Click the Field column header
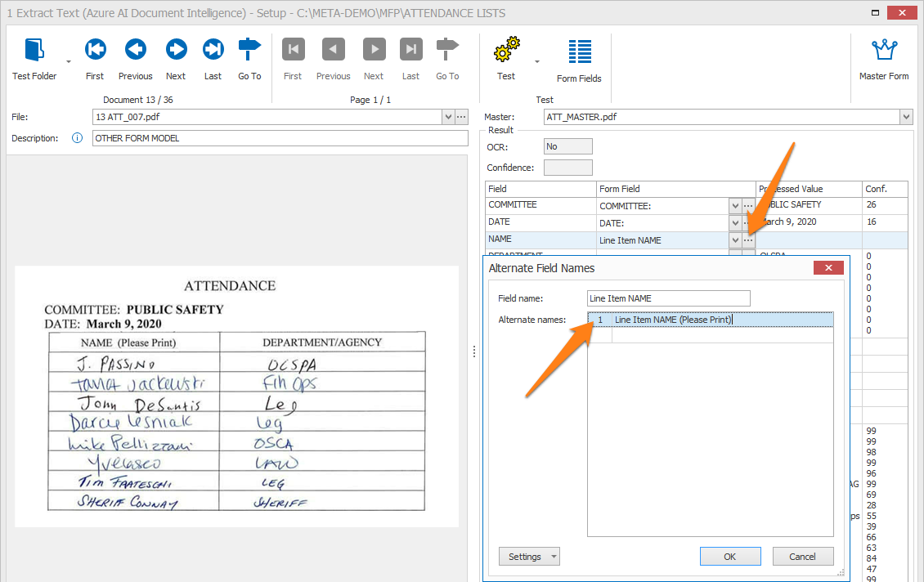Viewport: 924px width, 582px height. [x=540, y=189]
